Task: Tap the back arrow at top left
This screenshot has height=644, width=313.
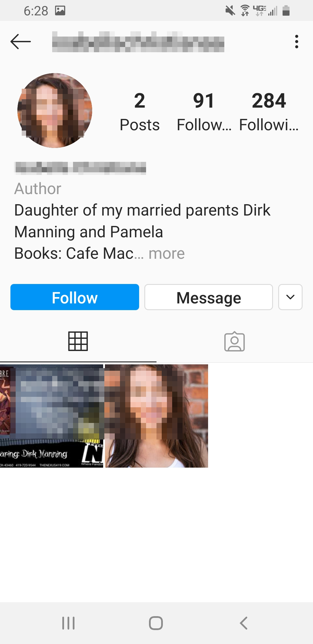Action: pyautogui.click(x=20, y=41)
